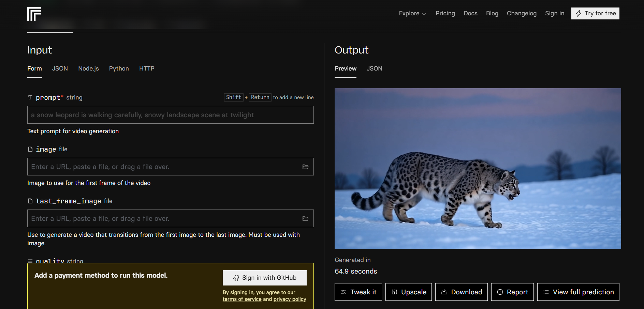The width and height of the screenshot is (644, 309).
Task: View full prediction details
Action: tap(578, 292)
